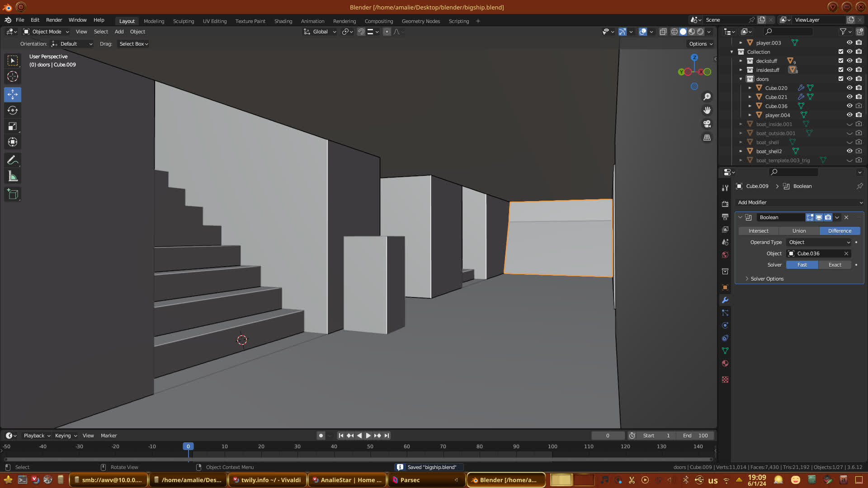Hide boat_shell2 in viewport
The width and height of the screenshot is (868, 488).
(x=849, y=151)
